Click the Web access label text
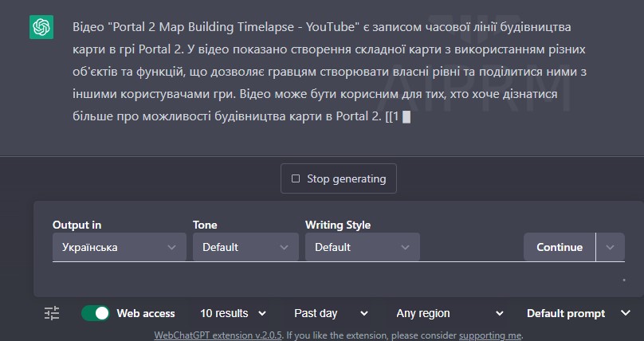The height and width of the screenshot is (341, 644). coord(146,313)
